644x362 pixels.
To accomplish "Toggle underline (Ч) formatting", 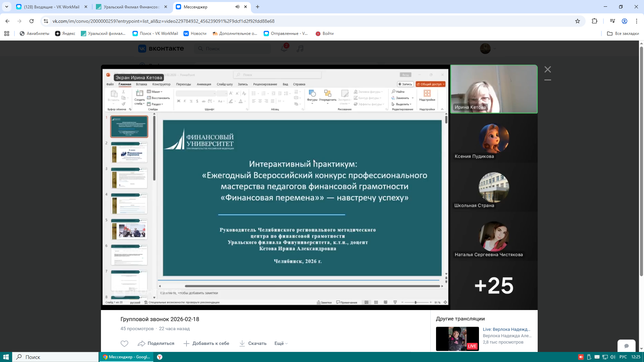I will [191, 101].
